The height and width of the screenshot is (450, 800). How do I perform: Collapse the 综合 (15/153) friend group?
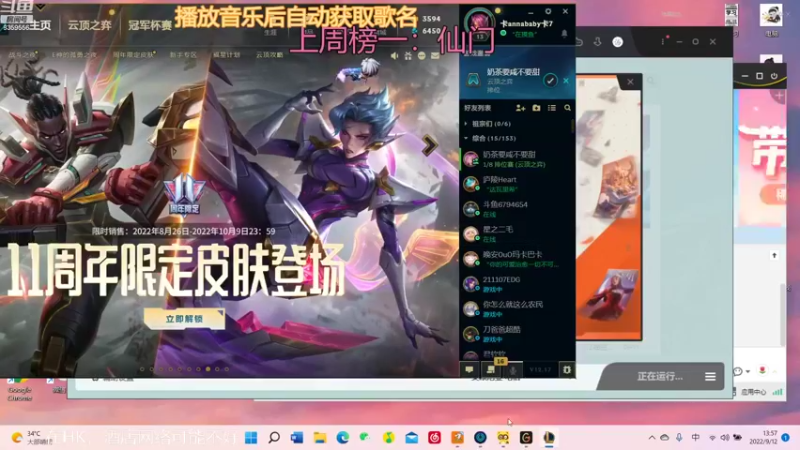pyautogui.click(x=490, y=138)
